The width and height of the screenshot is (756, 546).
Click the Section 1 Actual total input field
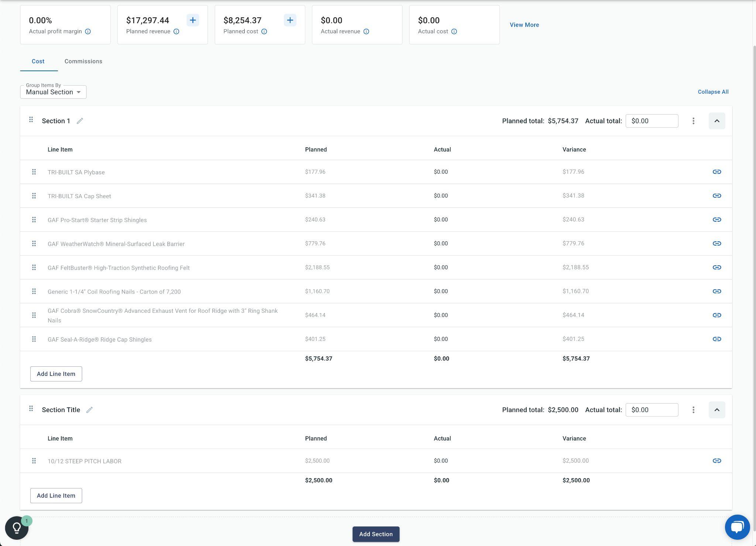(x=652, y=121)
